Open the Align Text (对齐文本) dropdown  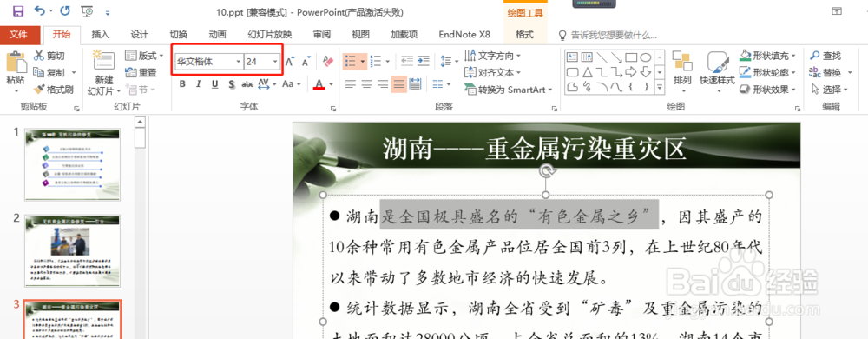click(493, 72)
